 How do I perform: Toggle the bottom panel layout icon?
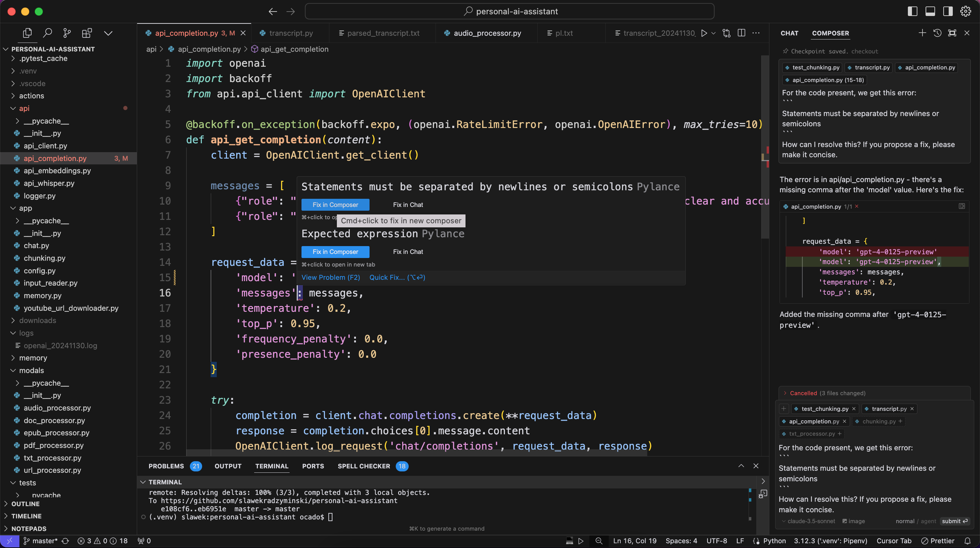[x=930, y=12]
